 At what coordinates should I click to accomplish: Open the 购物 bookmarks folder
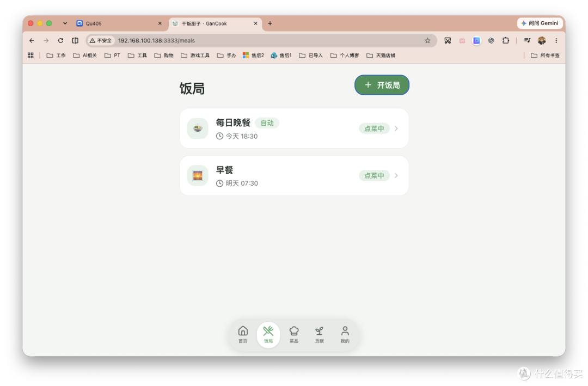tap(164, 56)
